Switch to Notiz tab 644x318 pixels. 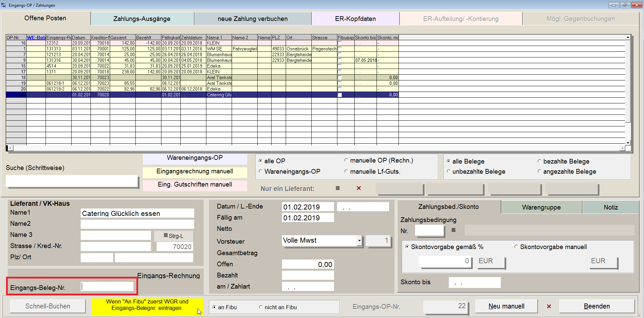(x=611, y=207)
